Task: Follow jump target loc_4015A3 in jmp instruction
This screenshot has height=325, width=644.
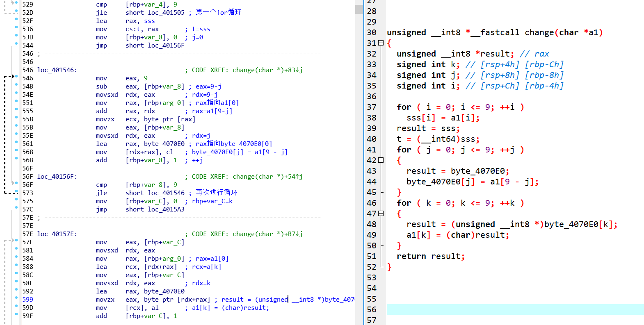Action: pos(166,209)
